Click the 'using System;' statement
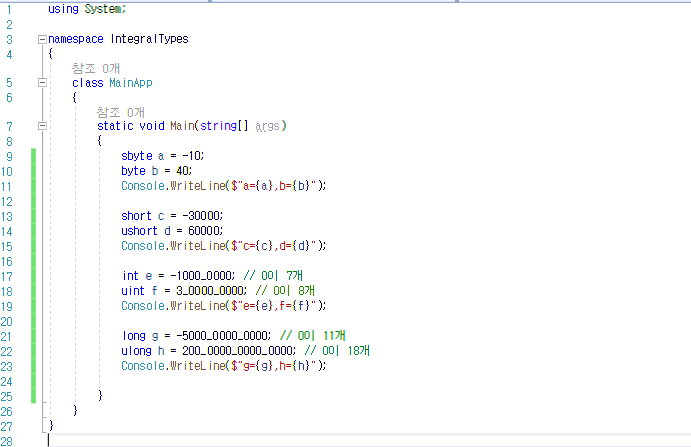Image resolution: width=691 pixels, height=447 pixels. pyautogui.click(x=87, y=9)
